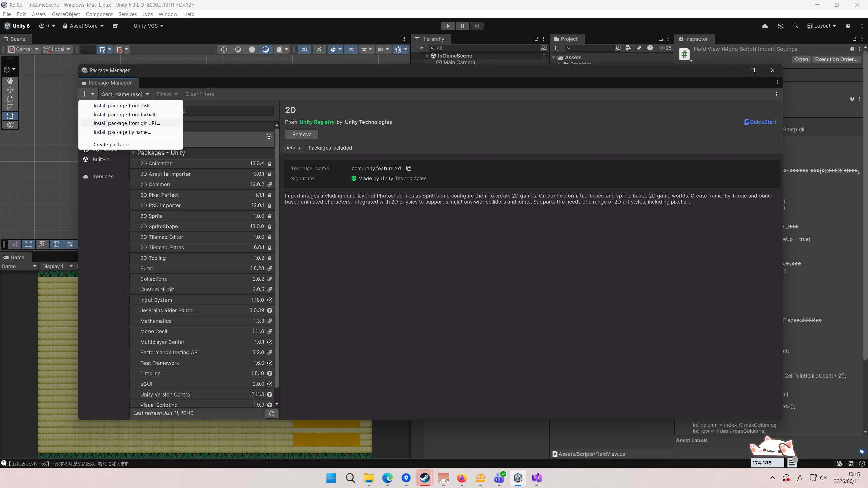Select the Hand view tool
The height and width of the screenshot is (488, 868).
(x=10, y=81)
